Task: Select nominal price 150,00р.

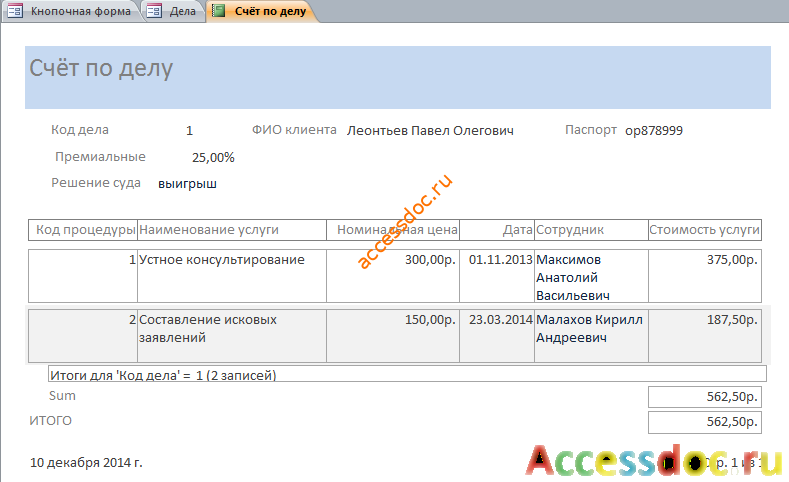Action: pyautogui.click(x=393, y=336)
